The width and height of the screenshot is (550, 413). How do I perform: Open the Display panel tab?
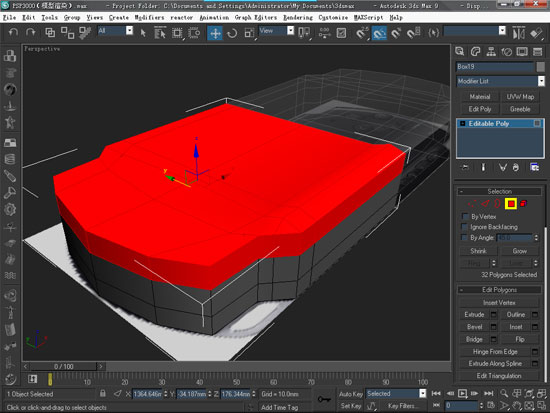tap(522, 52)
